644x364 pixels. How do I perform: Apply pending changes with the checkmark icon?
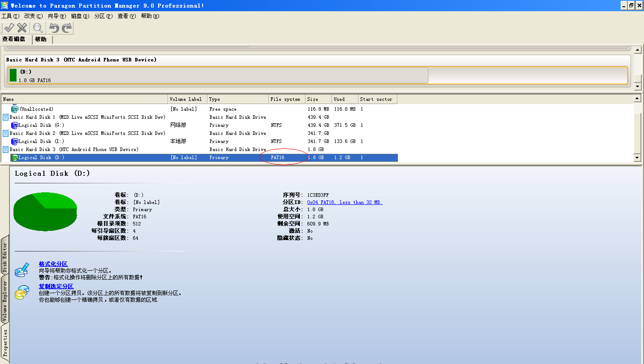click(x=9, y=28)
